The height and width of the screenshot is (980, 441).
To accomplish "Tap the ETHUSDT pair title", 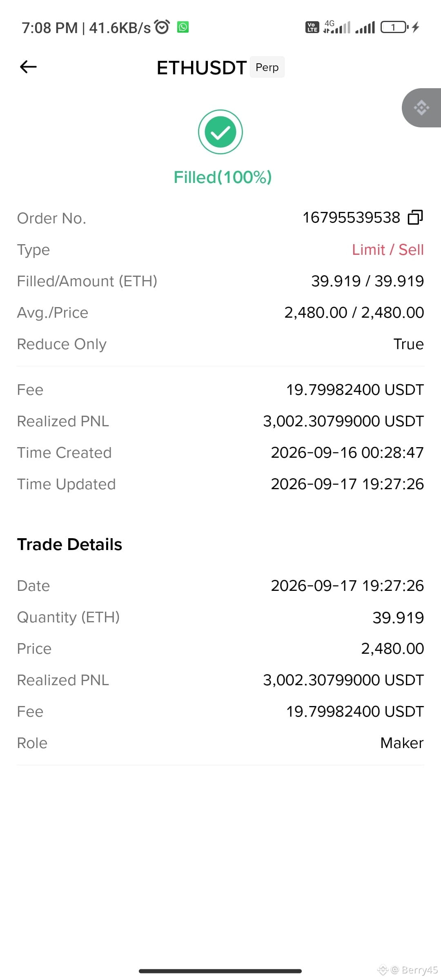I will click(x=202, y=68).
